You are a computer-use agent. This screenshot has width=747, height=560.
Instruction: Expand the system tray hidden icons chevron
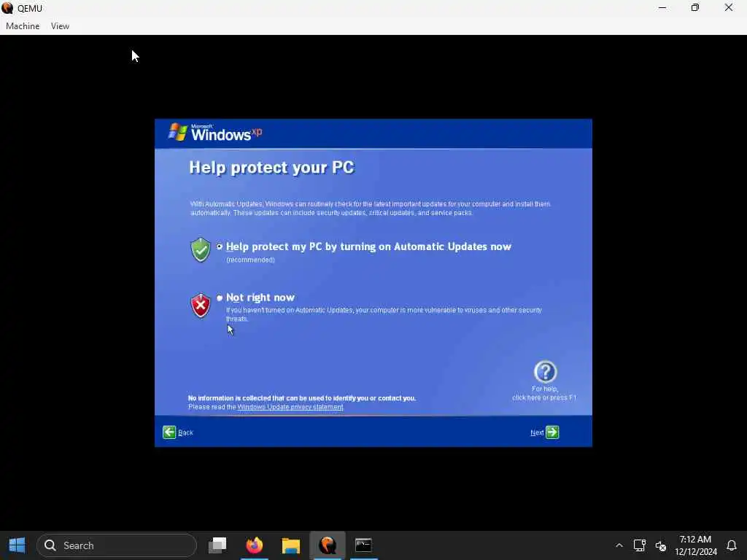[x=619, y=545]
